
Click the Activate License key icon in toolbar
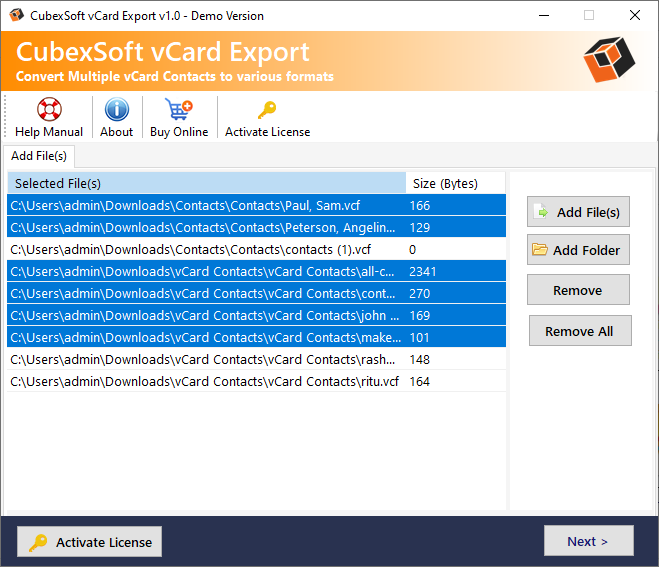267,110
